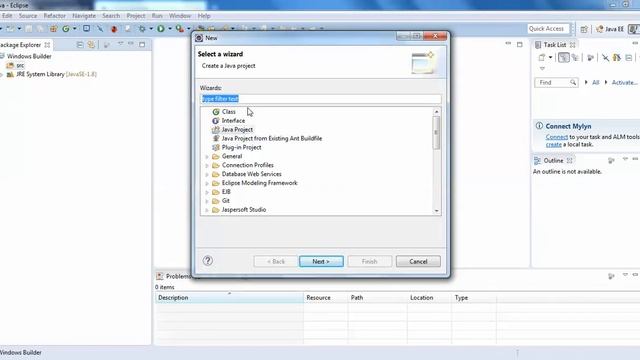Click the wizard list scroll down arrow
Viewport: 640px width, 360px height.
[436, 211]
